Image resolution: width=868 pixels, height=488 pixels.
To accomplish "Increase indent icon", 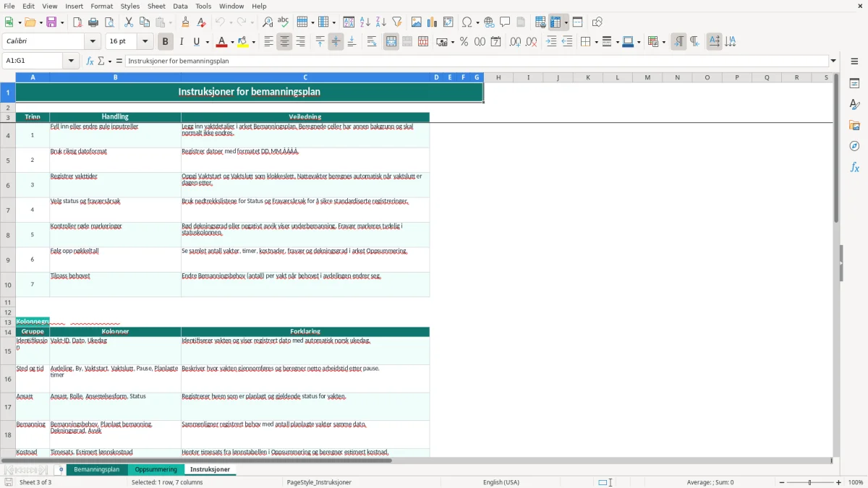I will click(551, 42).
